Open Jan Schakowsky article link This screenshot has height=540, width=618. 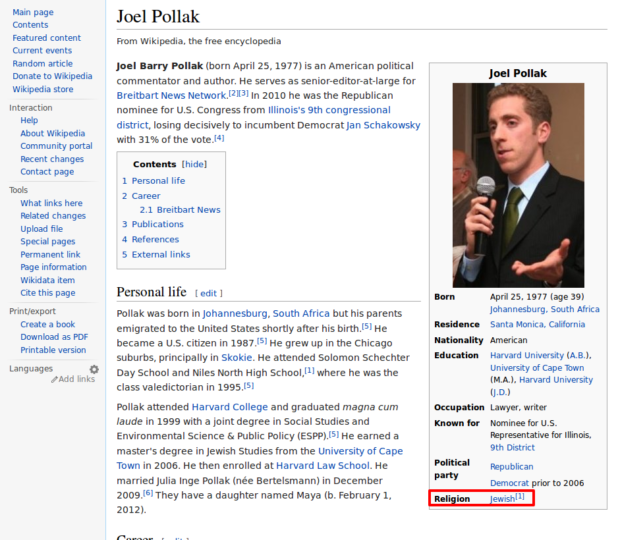coord(383,125)
